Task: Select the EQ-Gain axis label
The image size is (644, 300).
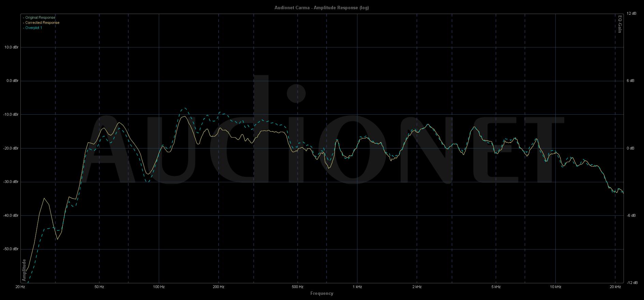Action: point(620,24)
